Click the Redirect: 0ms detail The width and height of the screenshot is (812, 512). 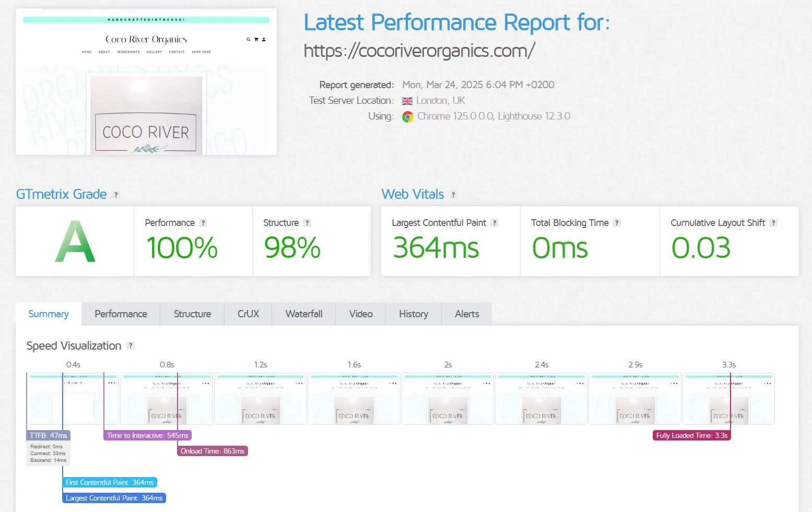(x=46, y=447)
